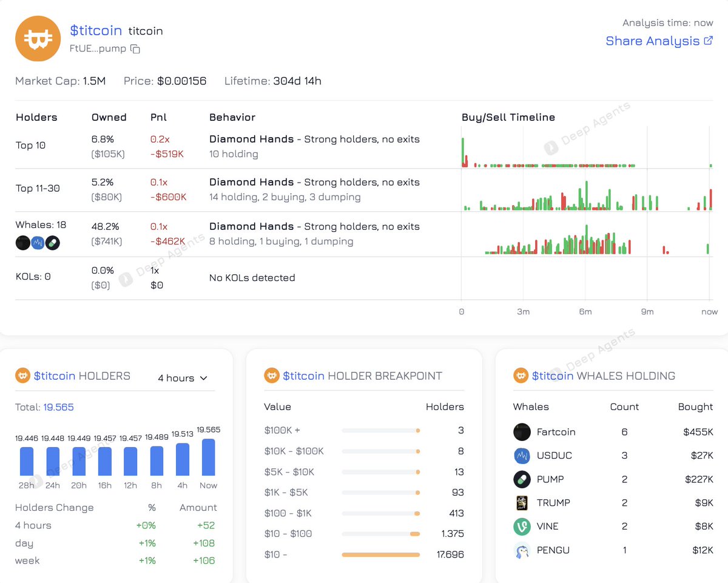
Task: Click the 17.696 holders count
Action: pos(450,554)
